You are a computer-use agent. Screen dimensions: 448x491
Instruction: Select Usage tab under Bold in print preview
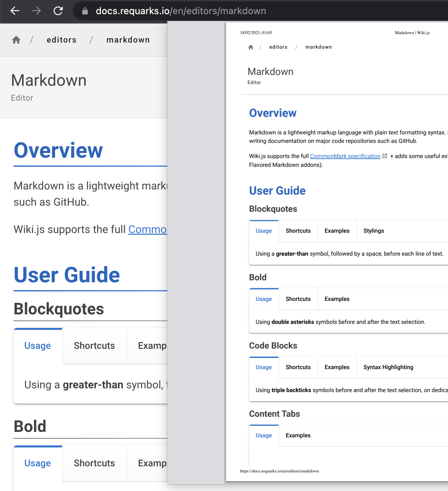tap(264, 299)
